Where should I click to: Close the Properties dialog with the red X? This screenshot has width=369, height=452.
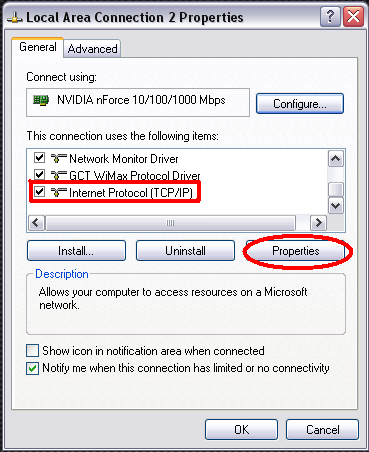pyautogui.click(x=353, y=16)
